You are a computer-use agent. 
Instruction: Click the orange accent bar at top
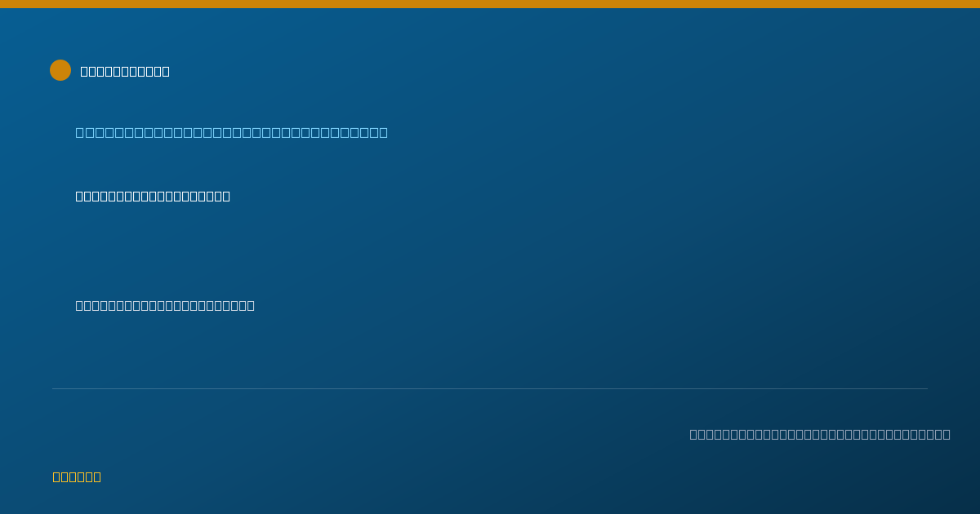pos(490,4)
